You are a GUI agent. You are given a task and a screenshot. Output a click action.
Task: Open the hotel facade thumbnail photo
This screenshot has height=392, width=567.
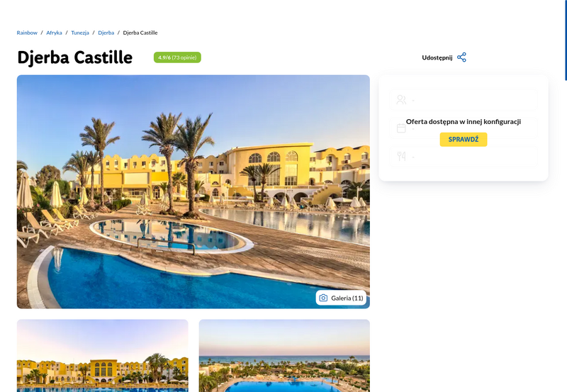tap(102, 355)
